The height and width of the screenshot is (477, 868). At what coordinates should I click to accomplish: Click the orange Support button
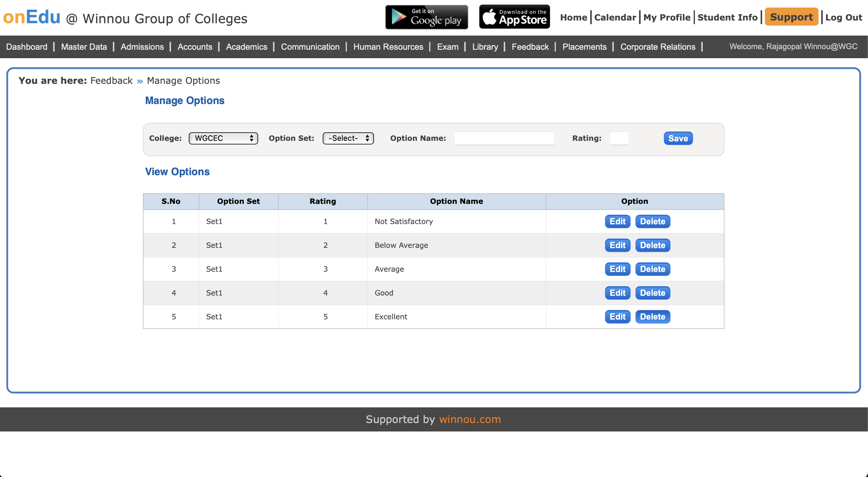point(791,17)
